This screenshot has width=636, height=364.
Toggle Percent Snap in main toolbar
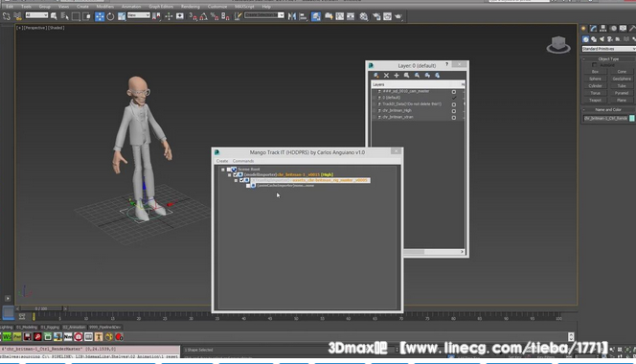215,16
